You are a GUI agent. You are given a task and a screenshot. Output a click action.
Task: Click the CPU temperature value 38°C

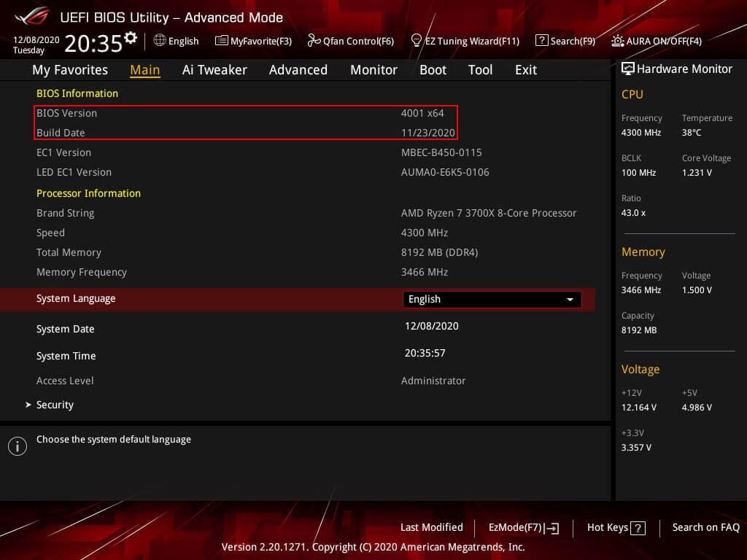point(692,133)
